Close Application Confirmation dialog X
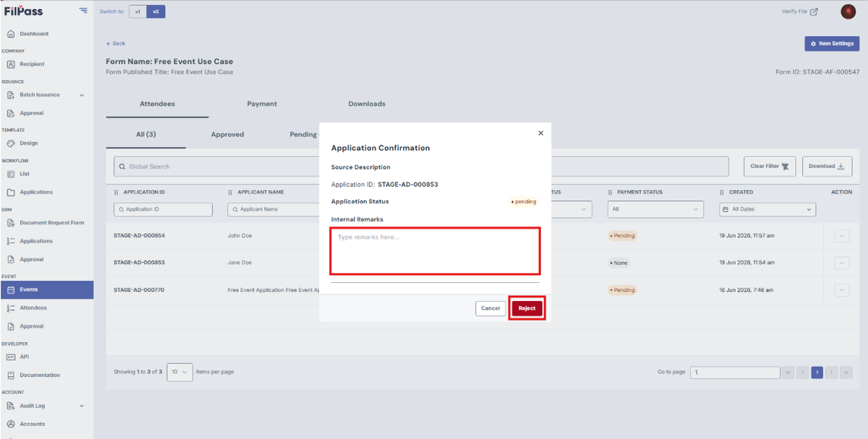 click(x=540, y=133)
